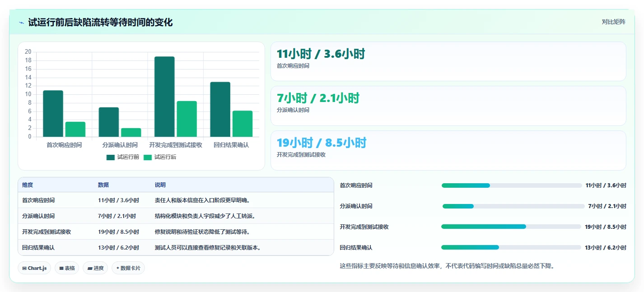Click table value 7小时 / 2.1小时
Screen dimensions: 644x292
(x=117, y=216)
